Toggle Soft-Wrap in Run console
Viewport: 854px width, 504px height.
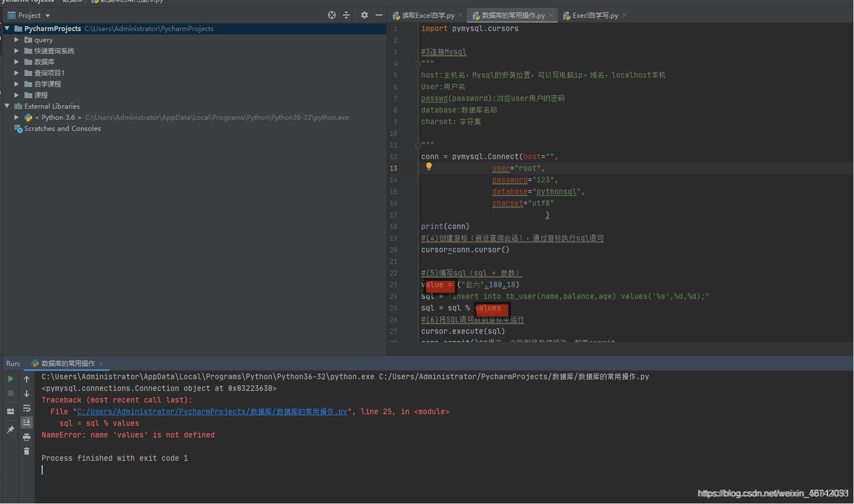point(27,408)
